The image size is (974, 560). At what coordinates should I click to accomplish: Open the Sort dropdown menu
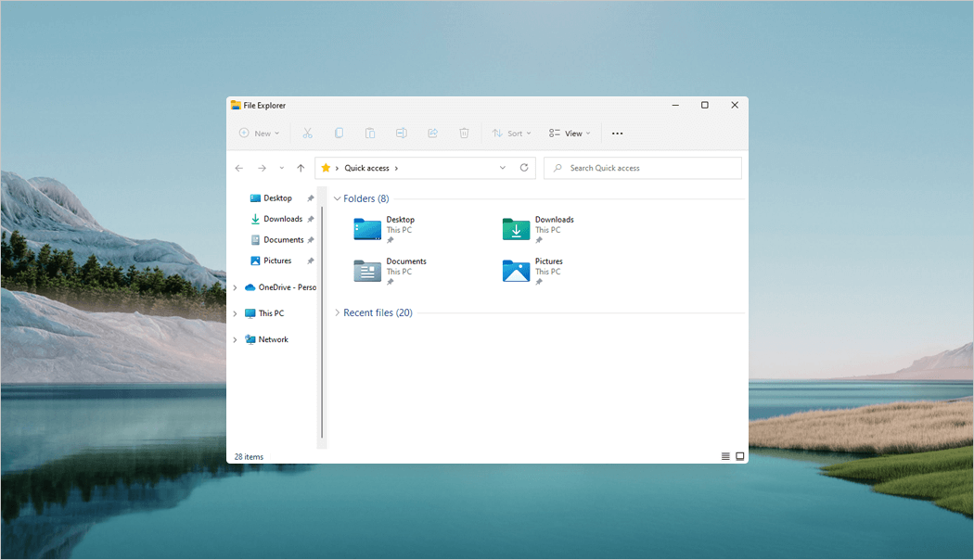pyautogui.click(x=512, y=134)
